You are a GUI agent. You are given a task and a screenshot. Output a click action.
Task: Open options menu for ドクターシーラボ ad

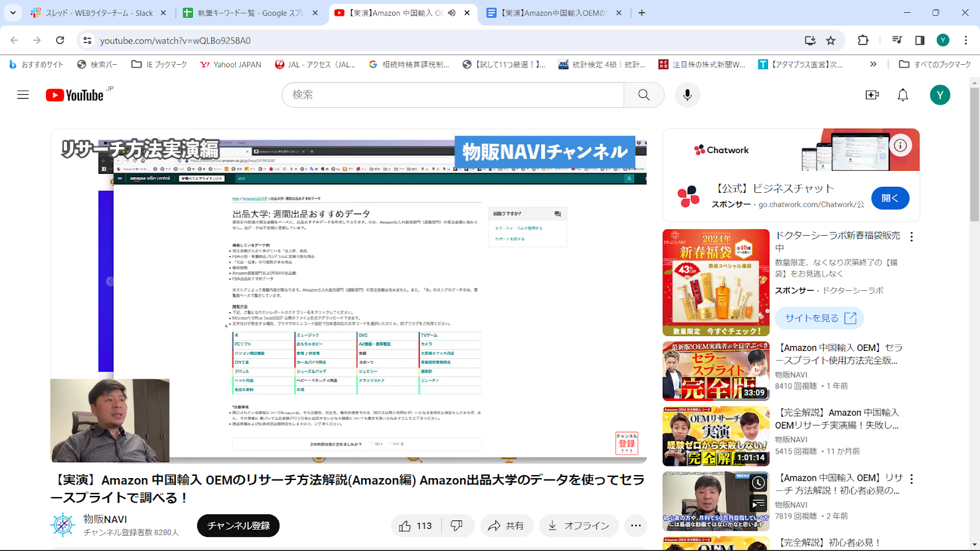(911, 237)
